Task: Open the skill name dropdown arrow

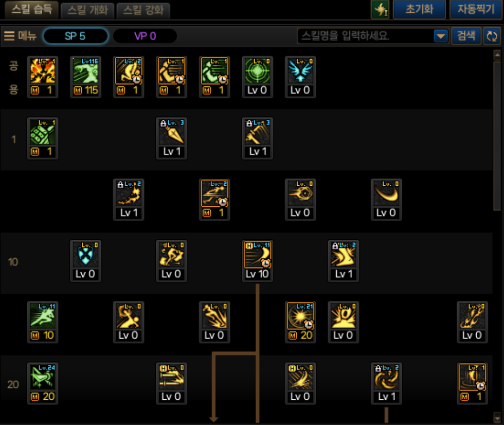Action: coord(440,36)
